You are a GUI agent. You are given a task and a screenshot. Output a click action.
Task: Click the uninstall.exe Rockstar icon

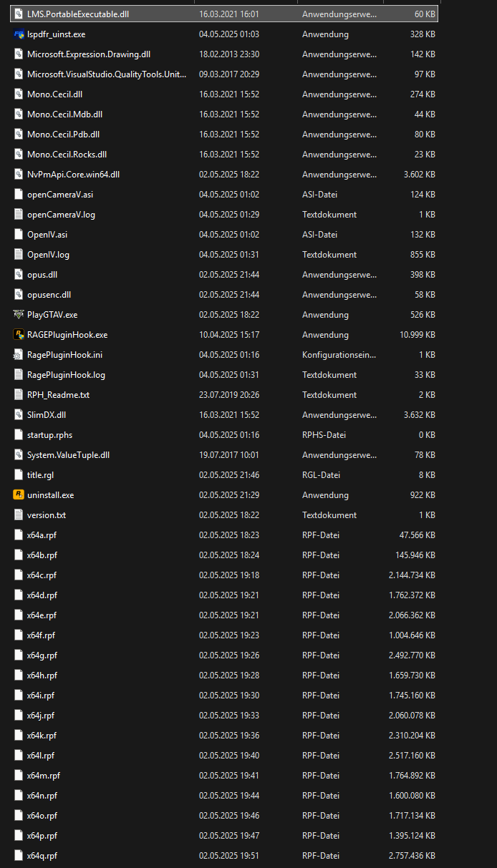[19, 495]
